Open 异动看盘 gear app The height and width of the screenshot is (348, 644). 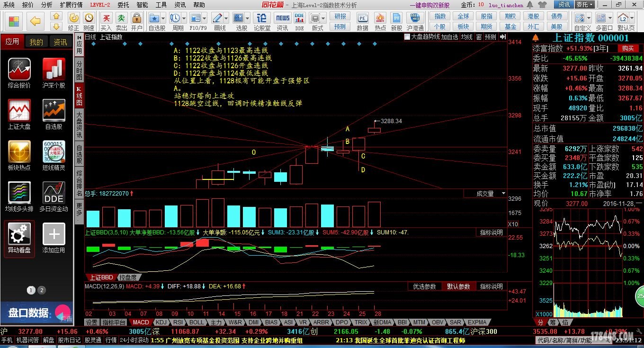point(19,238)
